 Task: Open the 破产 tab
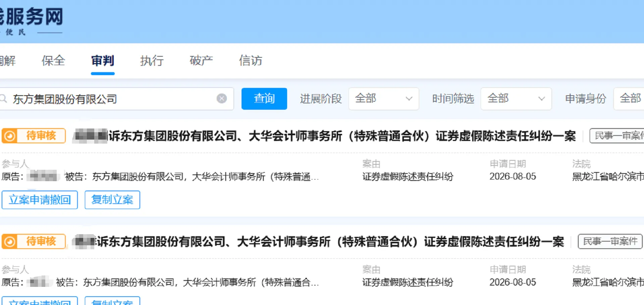click(x=201, y=61)
